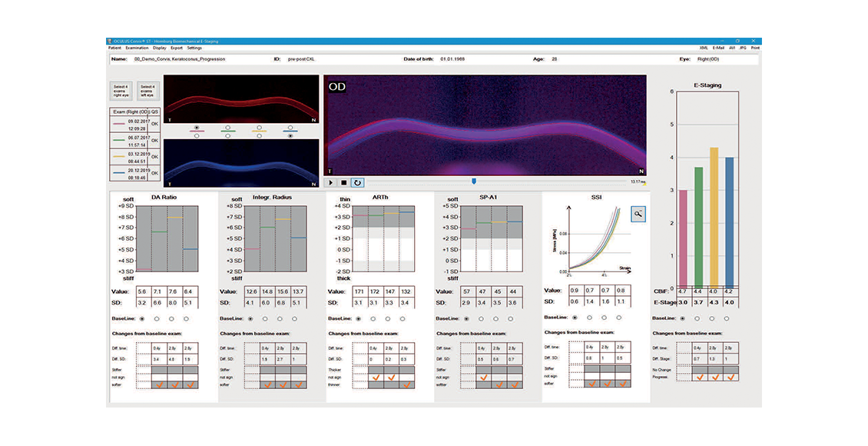The image size is (868, 446).
Task: Set E-Staging baseline to second exam
Action: tap(697, 318)
